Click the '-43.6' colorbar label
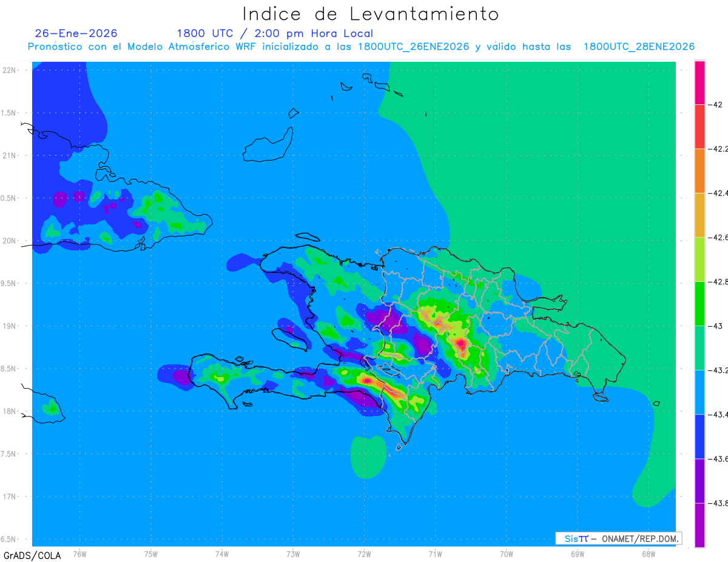This screenshot has height=562, width=728. (718, 459)
